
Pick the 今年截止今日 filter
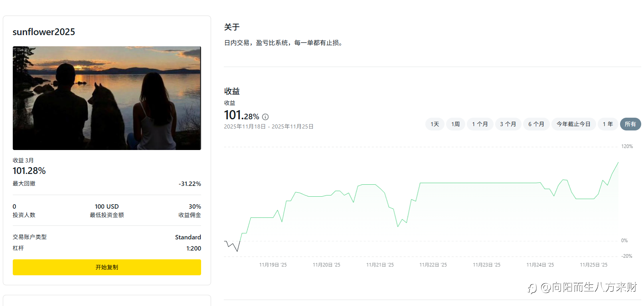[573, 124]
